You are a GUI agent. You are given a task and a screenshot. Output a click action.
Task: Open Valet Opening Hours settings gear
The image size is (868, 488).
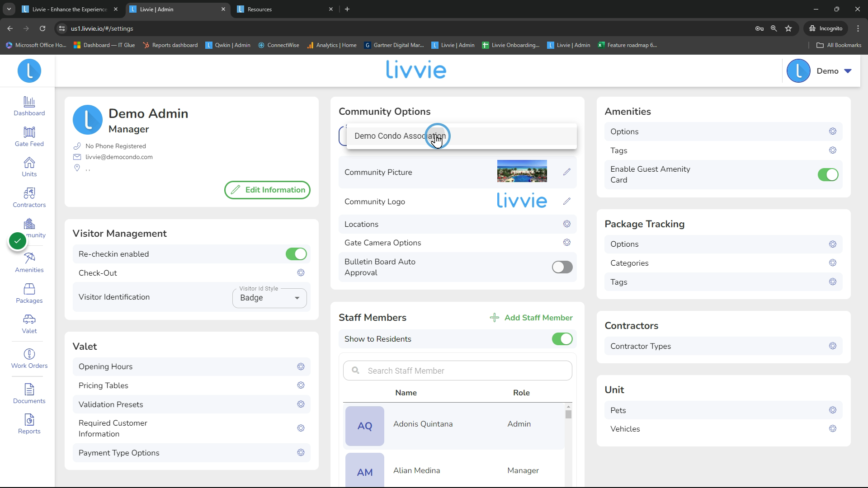301,366
